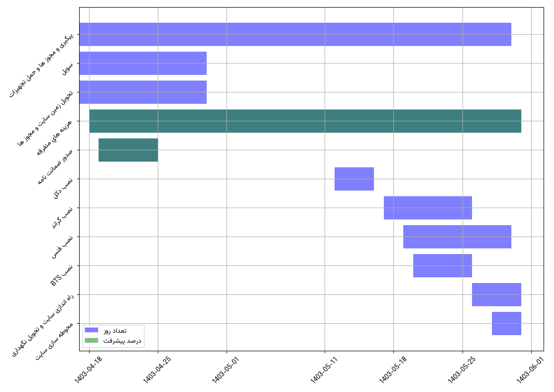The height and width of the screenshot is (392, 554).
Task: Click the محوطه سازی سایت bar
Action: [506, 323]
